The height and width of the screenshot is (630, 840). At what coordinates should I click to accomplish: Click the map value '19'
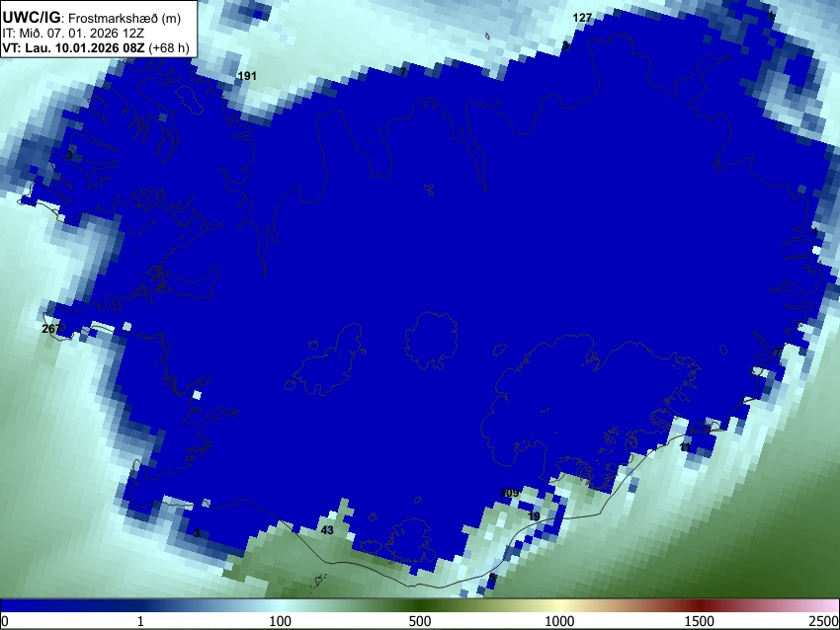pos(534,516)
